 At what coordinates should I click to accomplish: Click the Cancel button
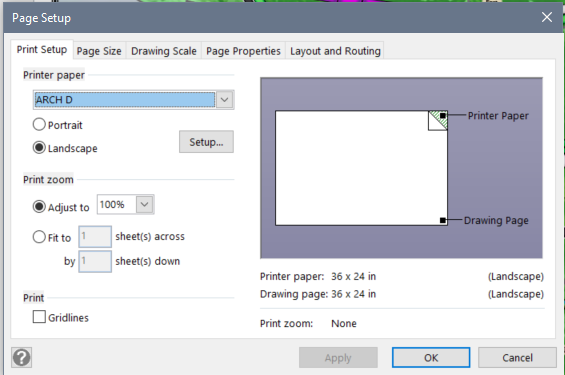[x=517, y=358]
